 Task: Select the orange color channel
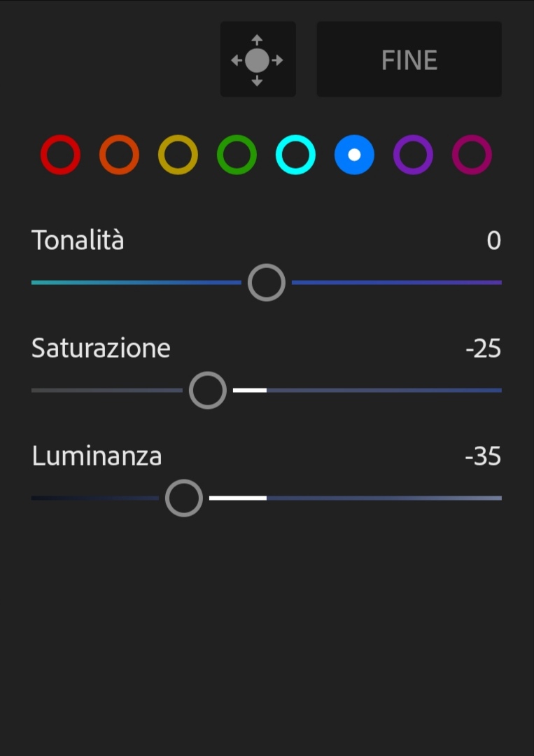[119, 155]
